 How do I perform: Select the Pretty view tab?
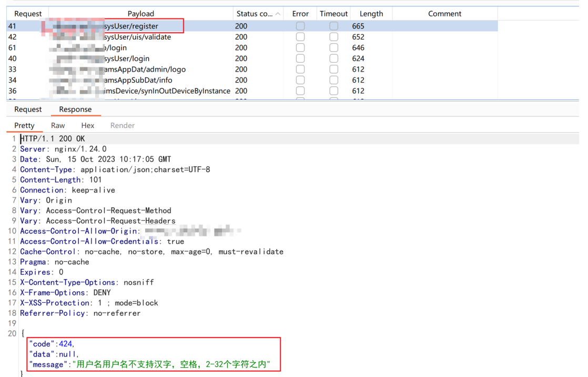24,125
